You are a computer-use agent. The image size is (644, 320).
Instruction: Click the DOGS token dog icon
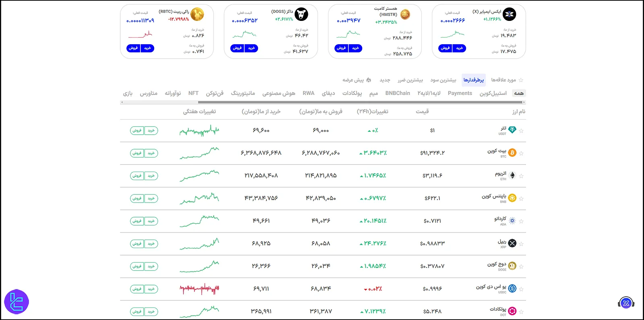(x=301, y=14)
